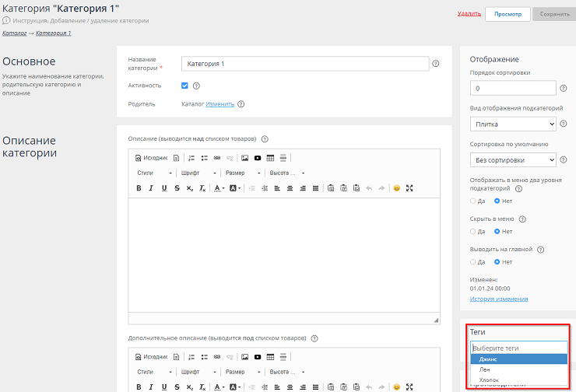Open the Вид отображения подкатегорий dropdown
This screenshot has width=576, height=392.
pyautogui.click(x=513, y=124)
